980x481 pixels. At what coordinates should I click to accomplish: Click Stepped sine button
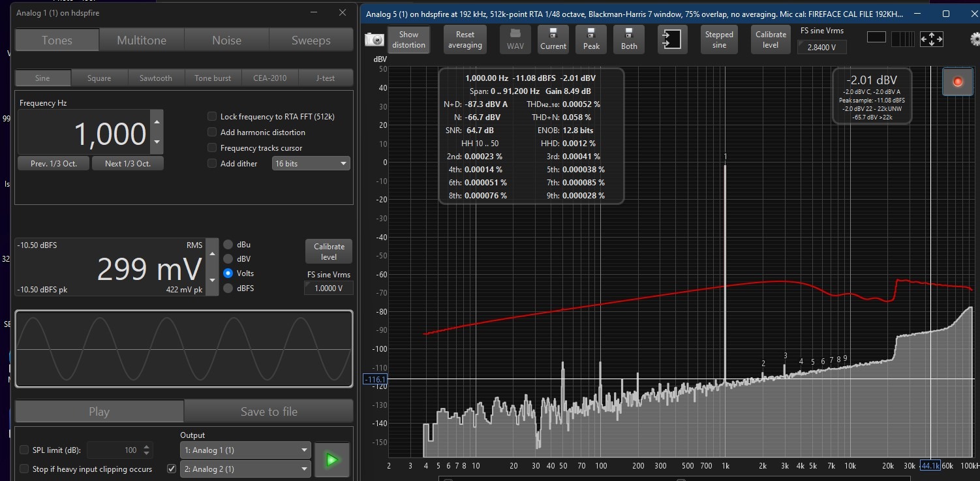(719, 39)
